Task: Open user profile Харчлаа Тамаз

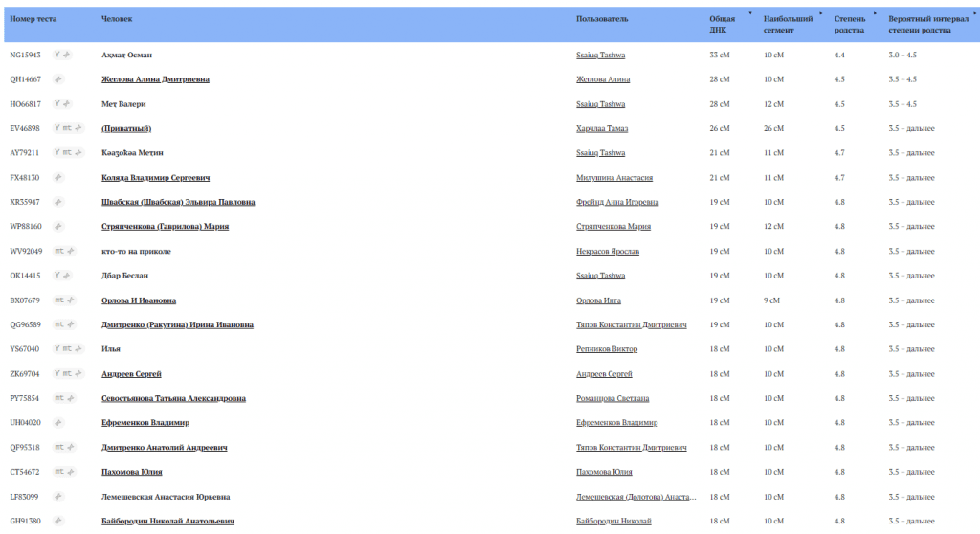Action: 603,128
